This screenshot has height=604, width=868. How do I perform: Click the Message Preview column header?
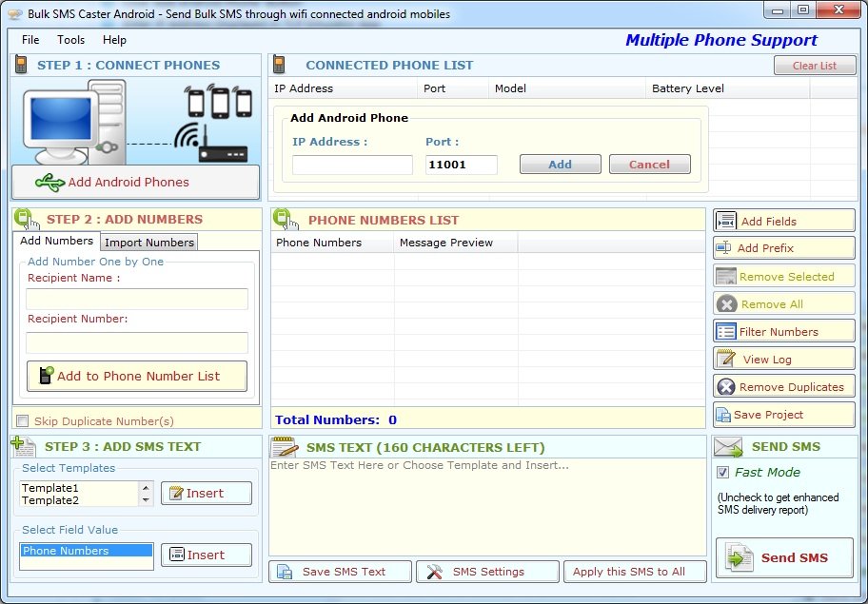point(456,243)
